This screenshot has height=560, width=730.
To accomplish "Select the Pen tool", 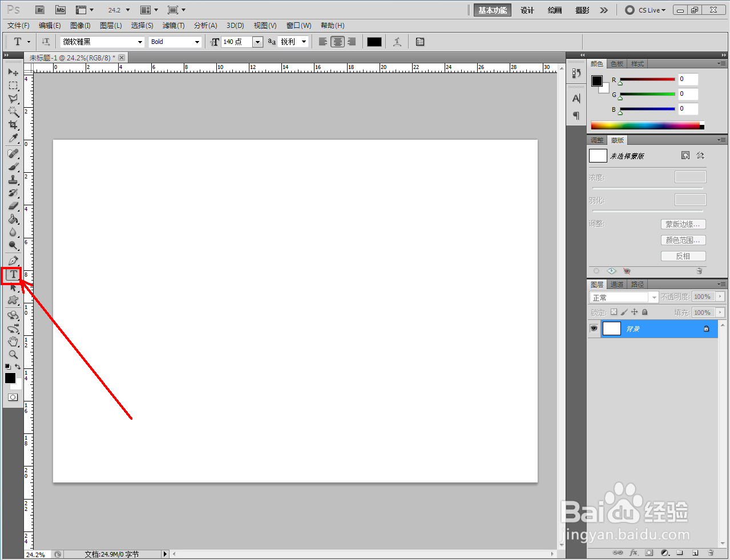I will 13,261.
